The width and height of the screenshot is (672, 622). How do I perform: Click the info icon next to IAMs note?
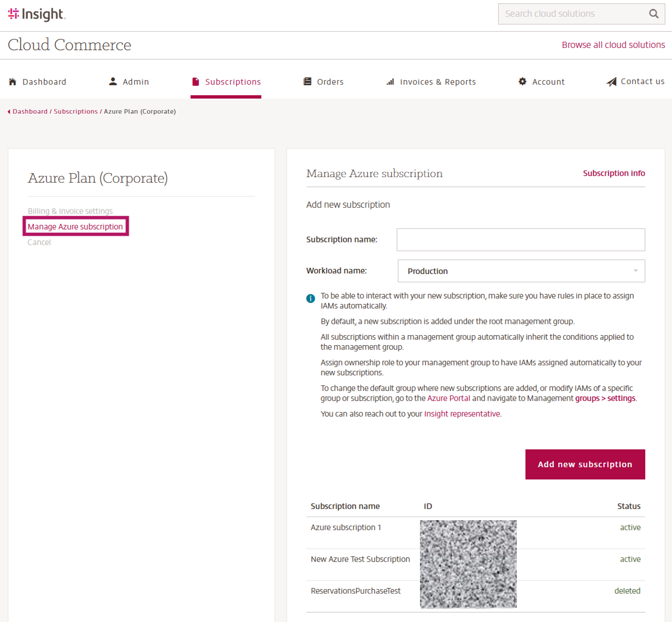[x=310, y=299]
